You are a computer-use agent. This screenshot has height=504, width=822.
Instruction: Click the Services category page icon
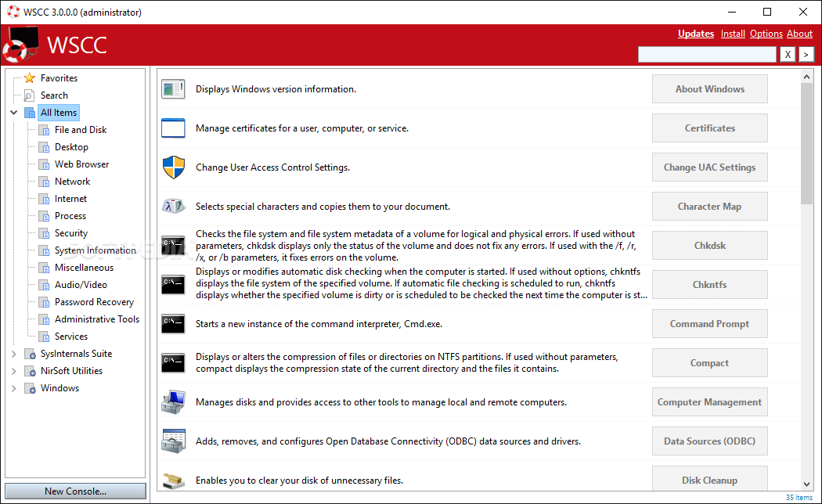pos(44,337)
